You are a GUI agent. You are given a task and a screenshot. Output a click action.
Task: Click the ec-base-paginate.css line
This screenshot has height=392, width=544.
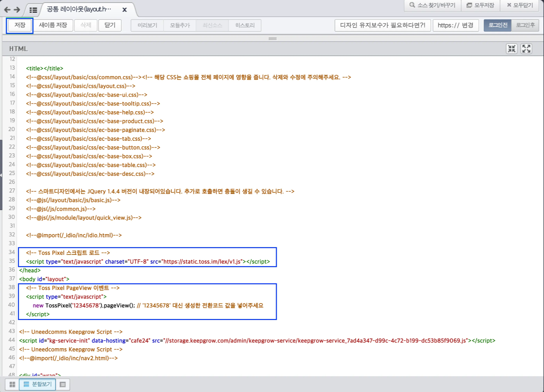coord(95,130)
